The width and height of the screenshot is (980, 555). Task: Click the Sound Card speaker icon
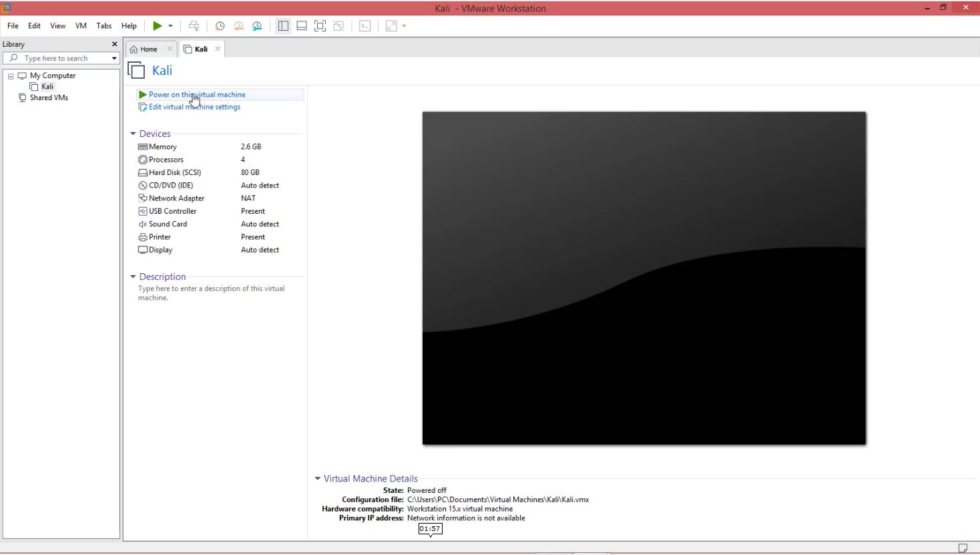click(x=142, y=224)
